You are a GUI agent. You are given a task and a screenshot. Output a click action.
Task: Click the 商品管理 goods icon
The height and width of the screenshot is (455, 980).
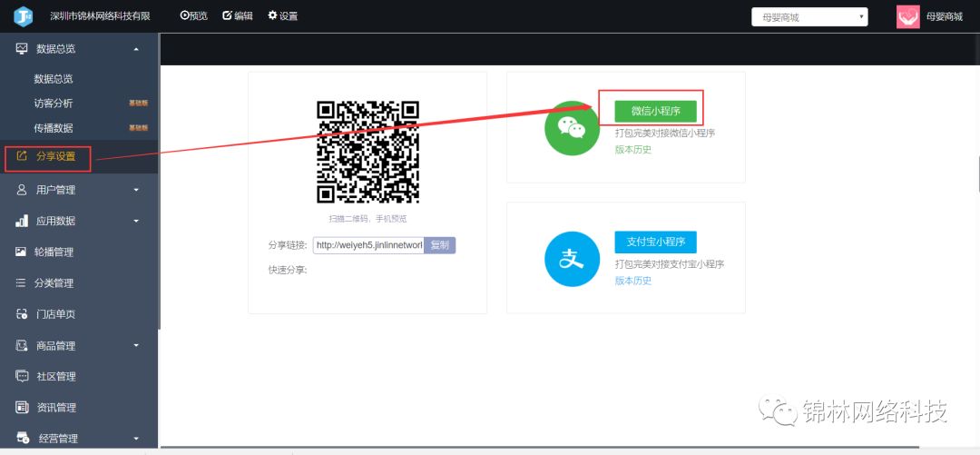pyautogui.click(x=22, y=345)
